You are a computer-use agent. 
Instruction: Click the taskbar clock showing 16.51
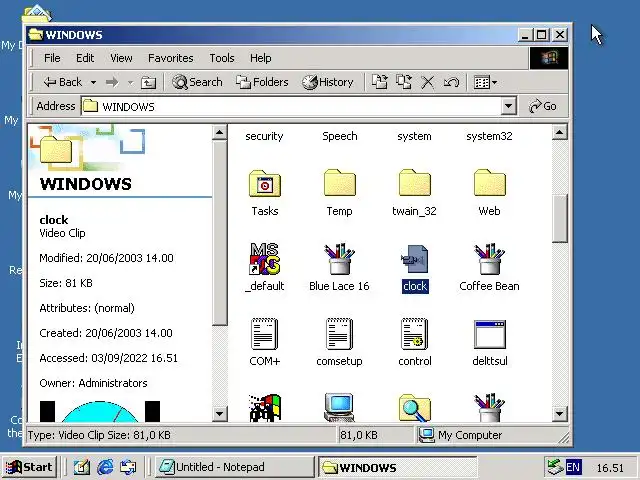(610, 468)
